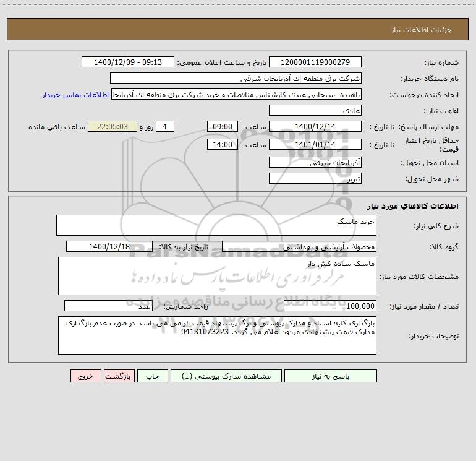This screenshot has height=461, width=476.
Task: Click the label واحد شمارش
Action: [x=186, y=307]
